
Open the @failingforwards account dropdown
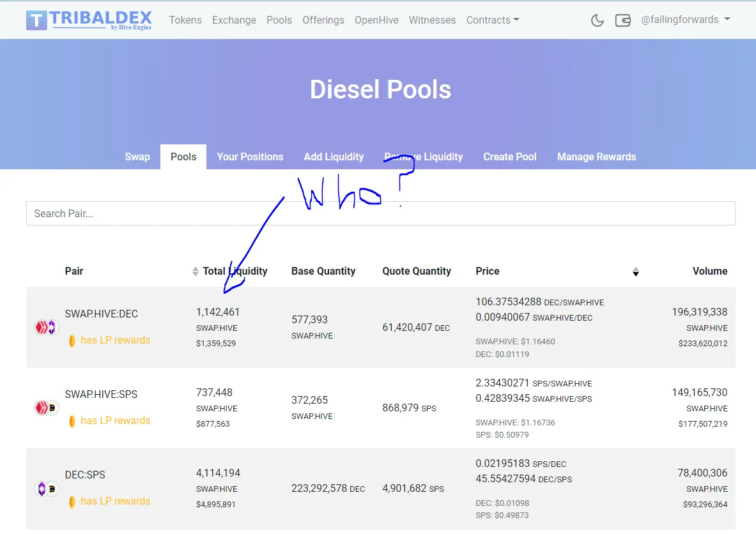point(685,20)
